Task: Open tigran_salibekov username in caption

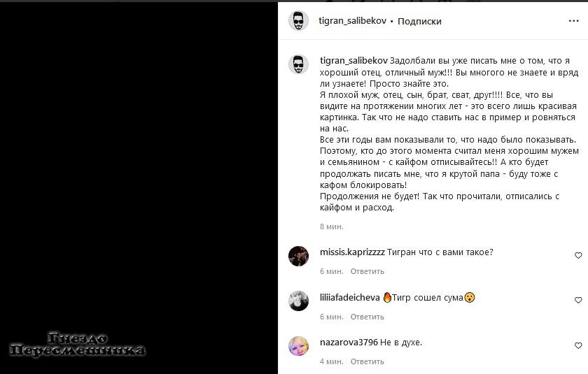Action: tap(353, 61)
